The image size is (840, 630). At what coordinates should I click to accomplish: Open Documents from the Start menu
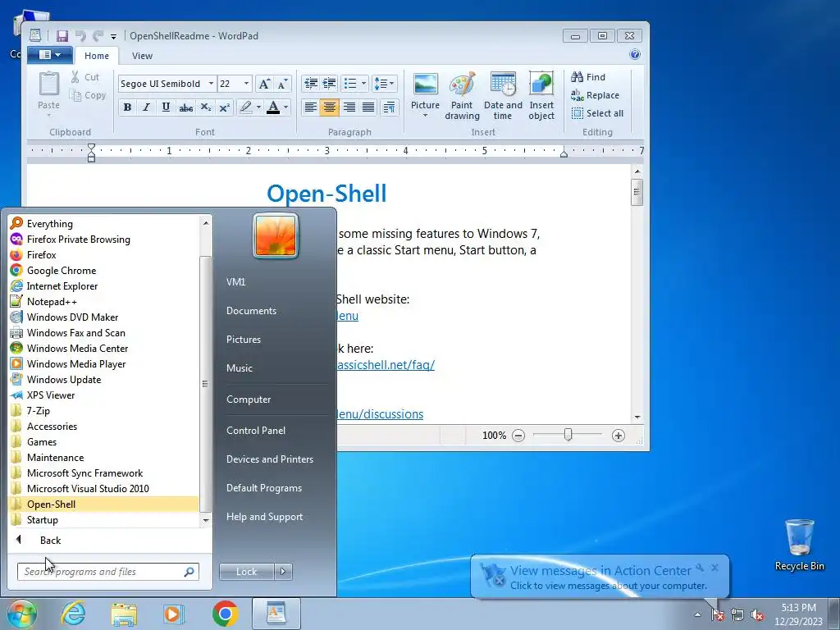pos(251,311)
